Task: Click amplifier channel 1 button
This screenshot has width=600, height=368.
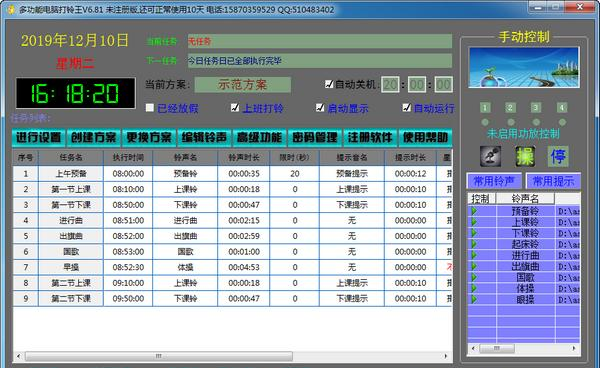Action: (x=485, y=107)
